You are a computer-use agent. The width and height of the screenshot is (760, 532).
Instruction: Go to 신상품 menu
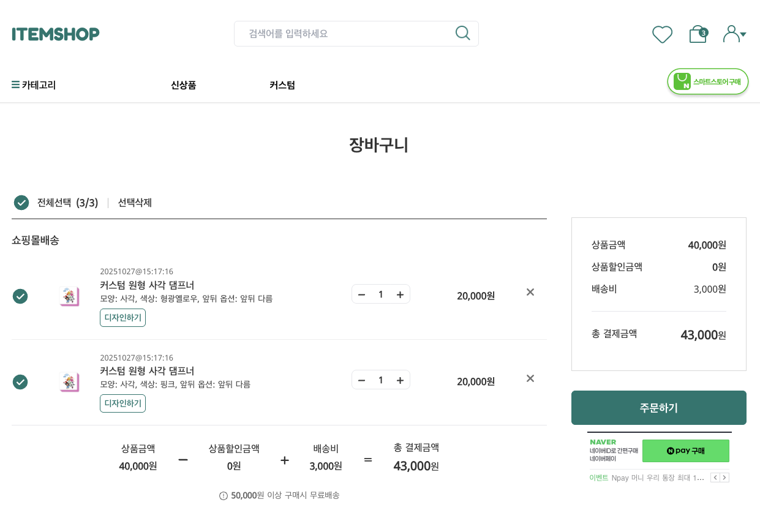[x=183, y=85]
